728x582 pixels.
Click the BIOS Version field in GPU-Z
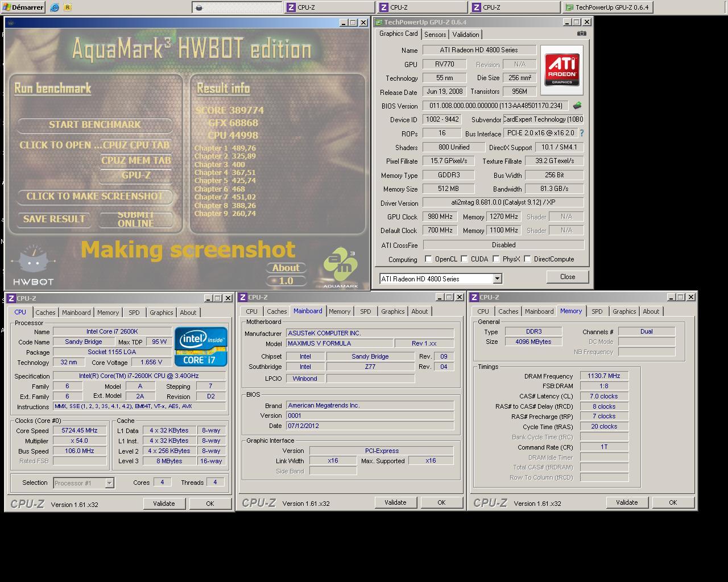pos(496,106)
